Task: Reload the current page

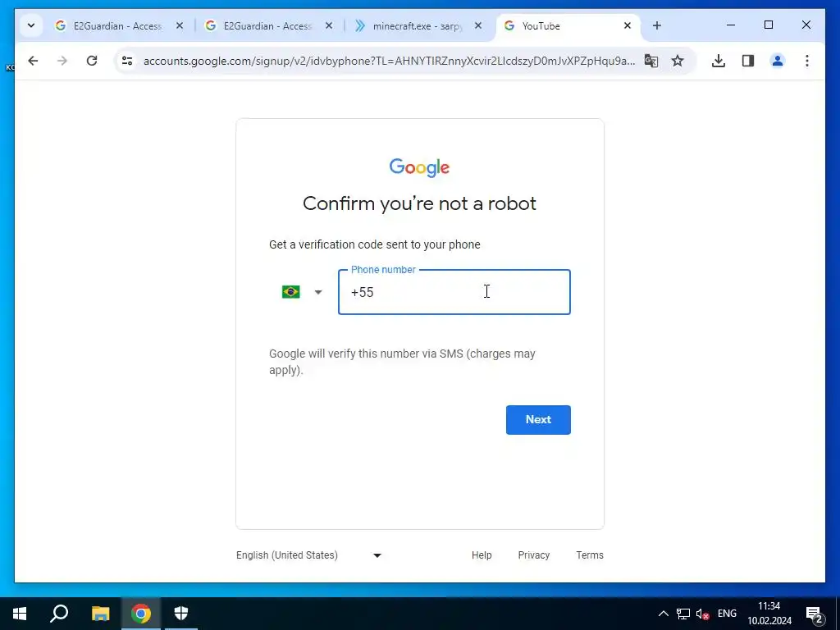Action: 92,61
